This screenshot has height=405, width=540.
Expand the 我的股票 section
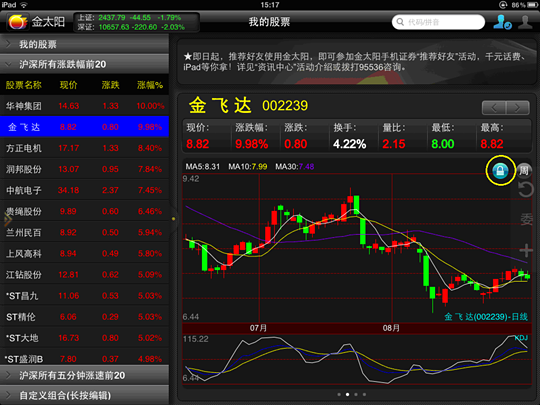[84, 44]
